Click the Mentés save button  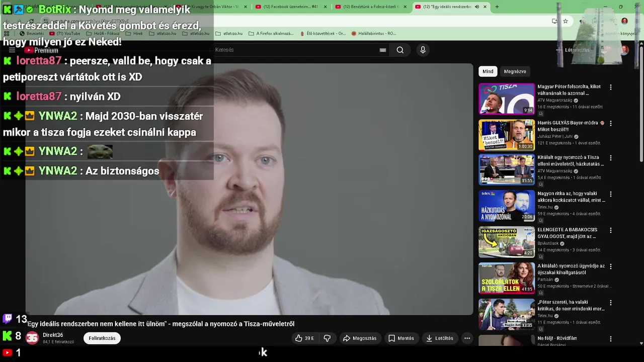pyautogui.click(x=401, y=338)
